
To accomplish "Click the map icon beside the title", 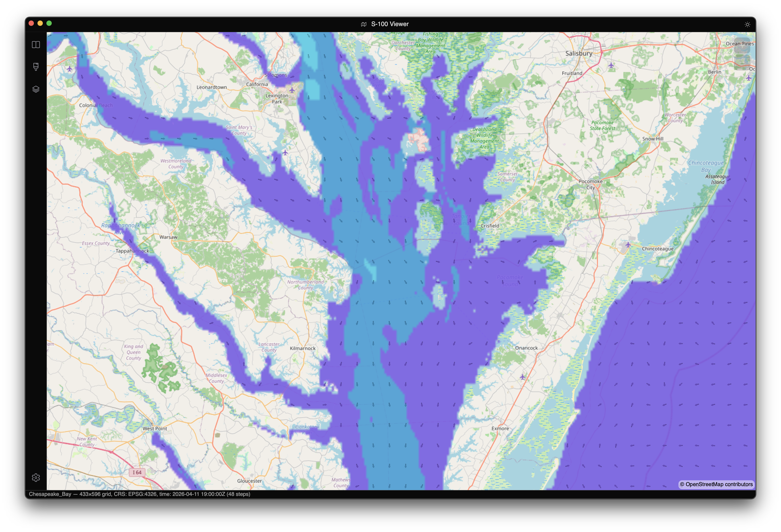I will pyautogui.click(x=364, y=24).
